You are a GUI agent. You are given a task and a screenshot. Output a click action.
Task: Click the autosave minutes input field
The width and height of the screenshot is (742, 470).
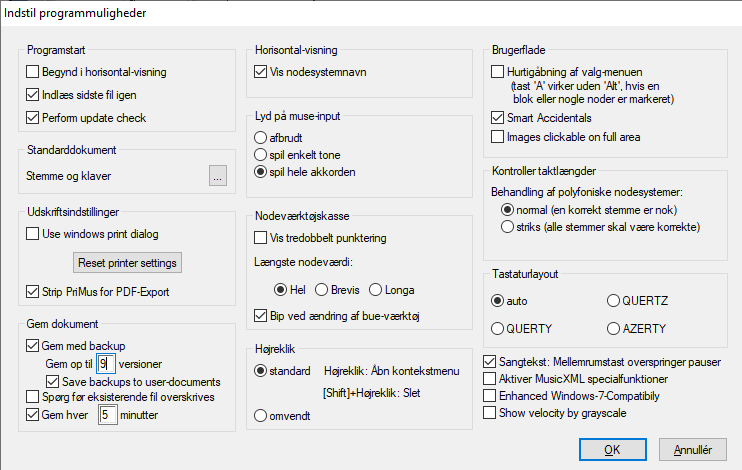(107, 415)
